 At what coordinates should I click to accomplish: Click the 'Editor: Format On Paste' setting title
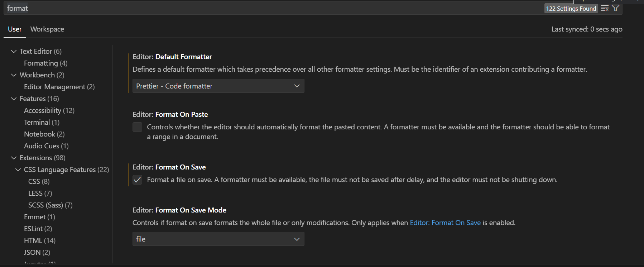point(170,114)
